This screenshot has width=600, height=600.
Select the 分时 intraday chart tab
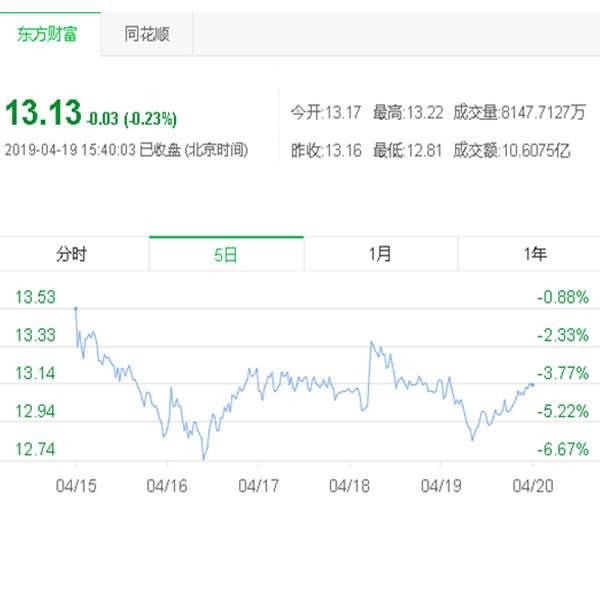point(73,254)
